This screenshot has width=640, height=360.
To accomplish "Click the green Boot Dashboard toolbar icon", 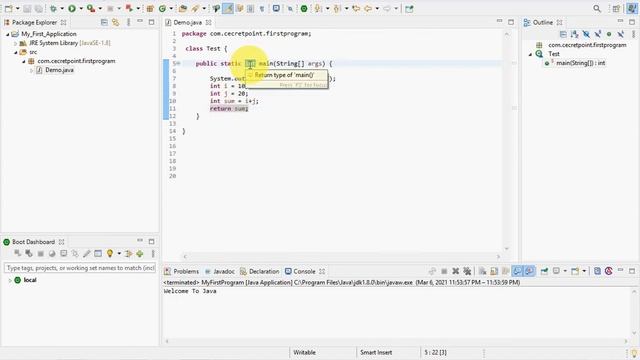I will [x=304, y=8].
